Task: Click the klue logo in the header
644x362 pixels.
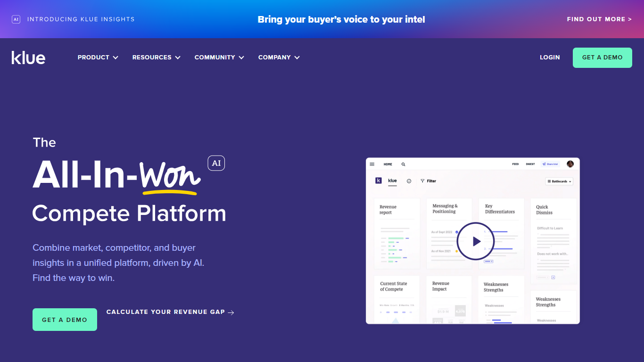Action: click(28, 58)
